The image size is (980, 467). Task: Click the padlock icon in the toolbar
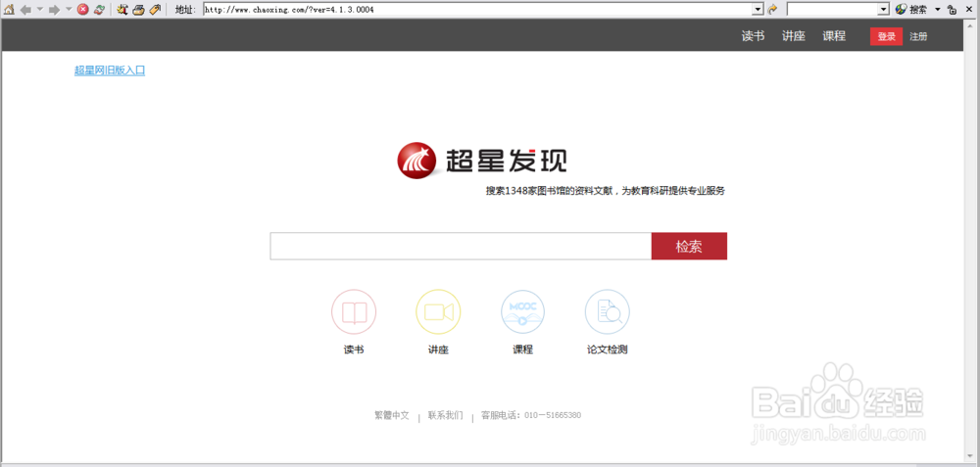pos(952,10)
